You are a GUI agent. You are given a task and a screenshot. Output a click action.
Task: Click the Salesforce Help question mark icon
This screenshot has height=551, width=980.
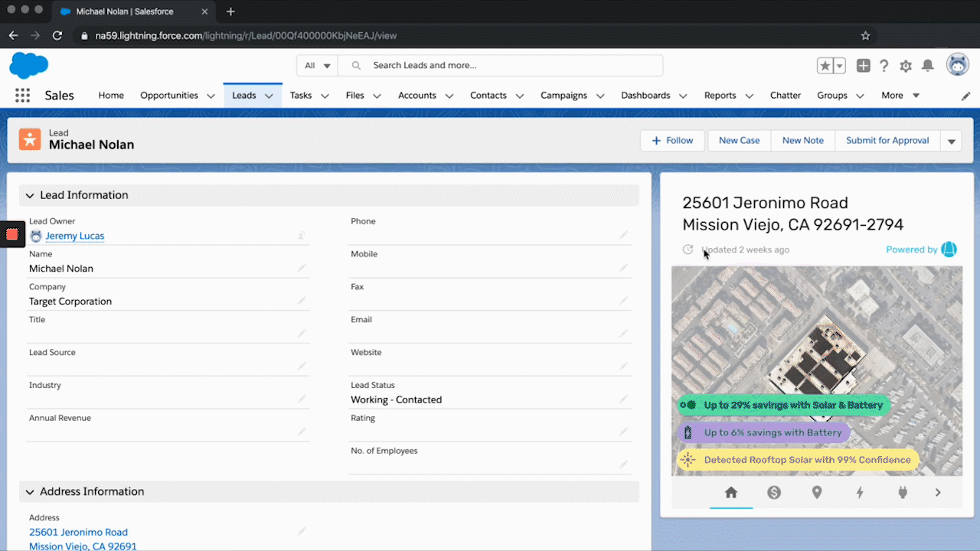tap(884, 66)
